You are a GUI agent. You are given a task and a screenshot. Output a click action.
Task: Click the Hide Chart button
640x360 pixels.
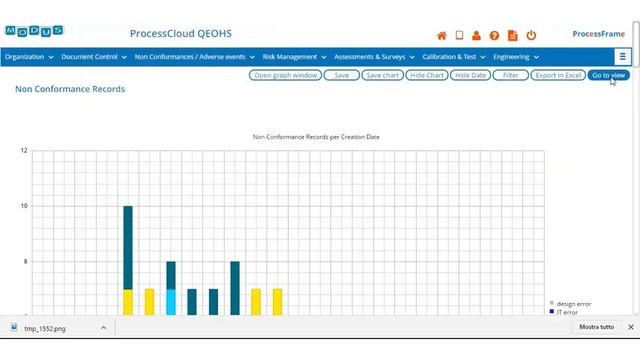427,75
